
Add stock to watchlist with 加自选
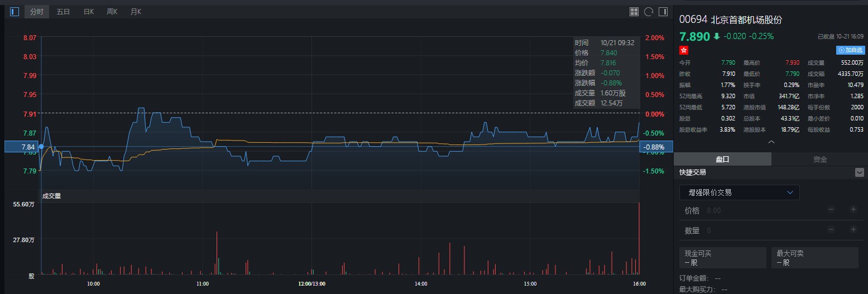click(850, 50)
